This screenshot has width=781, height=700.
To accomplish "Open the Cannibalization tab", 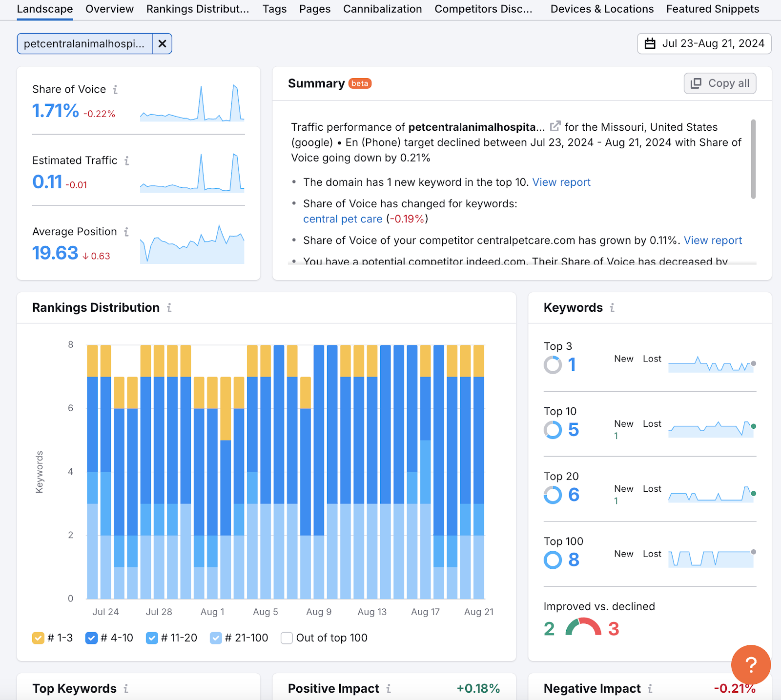I will pyautogui.click(x=382, y=9).
